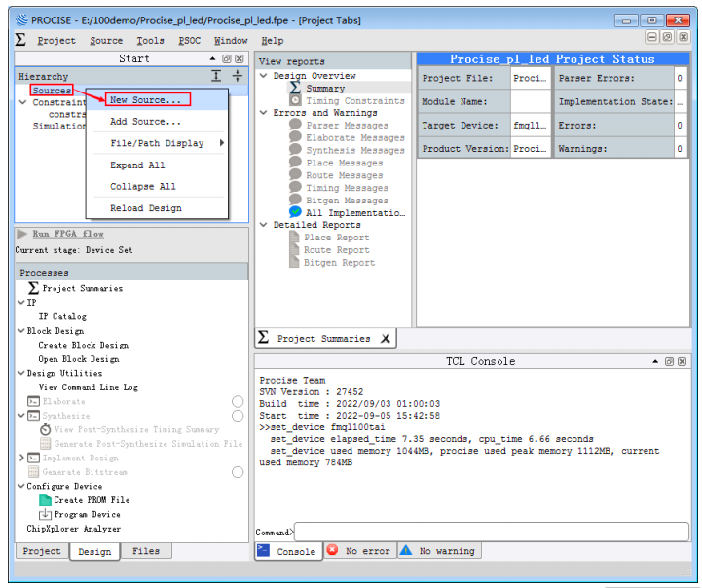Collapse the IP group in Processes
Screen dimensions: 702x588
tap(21, 302)
